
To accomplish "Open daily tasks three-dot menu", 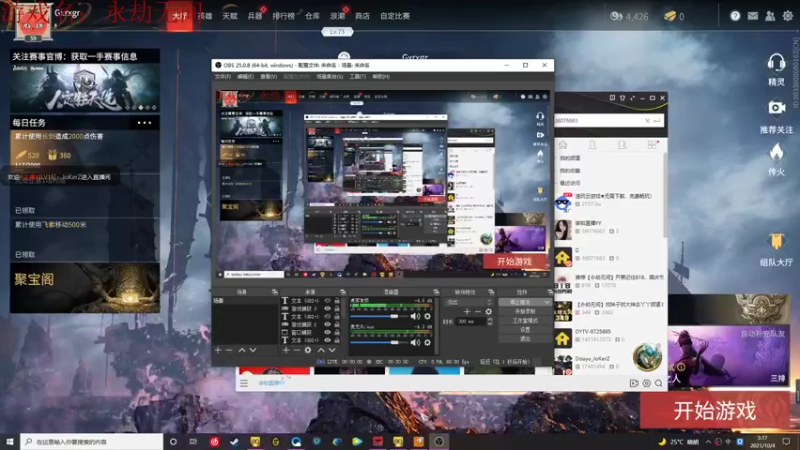I will point(144,122).
